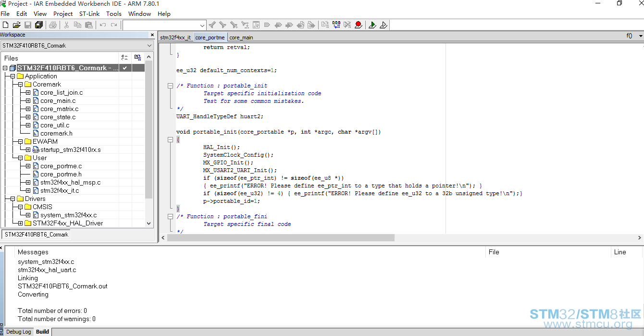Click the Debug without Downloading icon
Screen dimensions: 644x336
tap(384, 25)
